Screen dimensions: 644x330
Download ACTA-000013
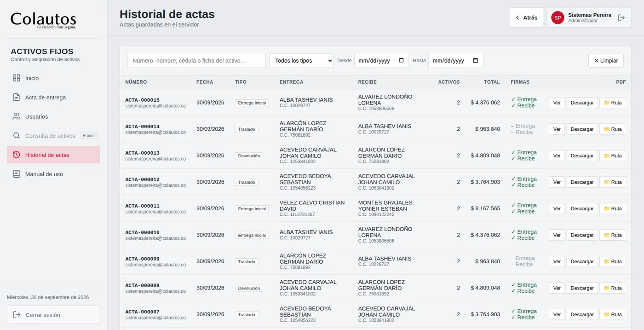582,156
